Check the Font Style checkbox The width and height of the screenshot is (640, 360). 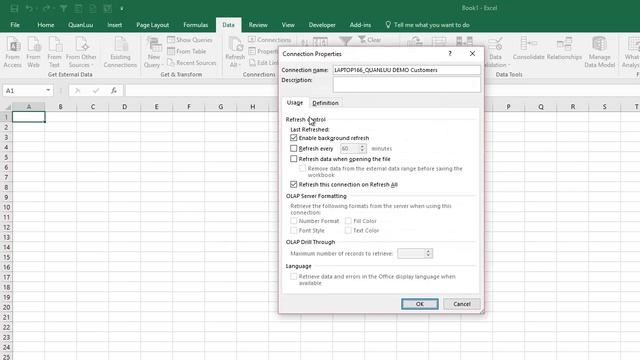click(x=293, y=231)
